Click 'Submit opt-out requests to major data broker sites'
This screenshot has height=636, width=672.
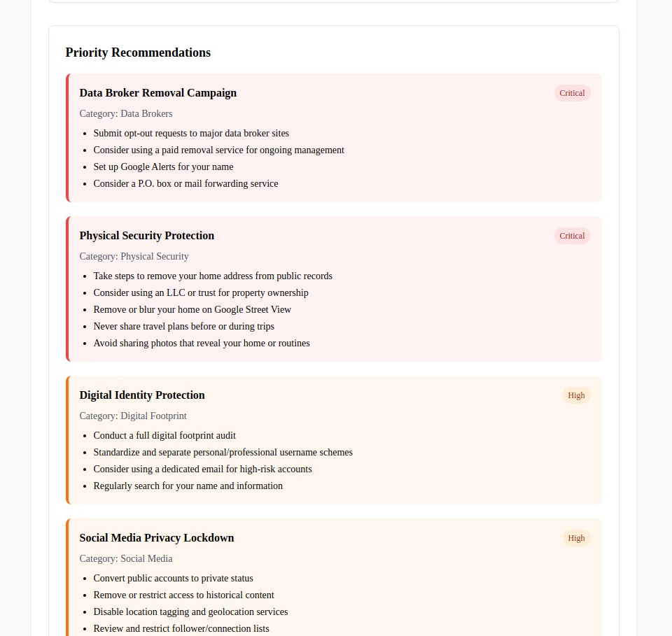pyautogui.click(x=191, y=133)
